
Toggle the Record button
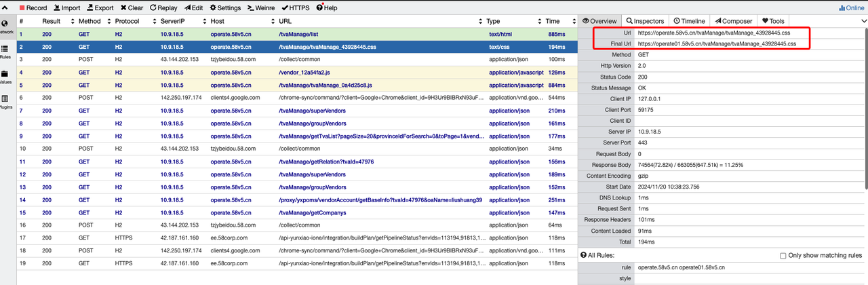pos(33,8)
